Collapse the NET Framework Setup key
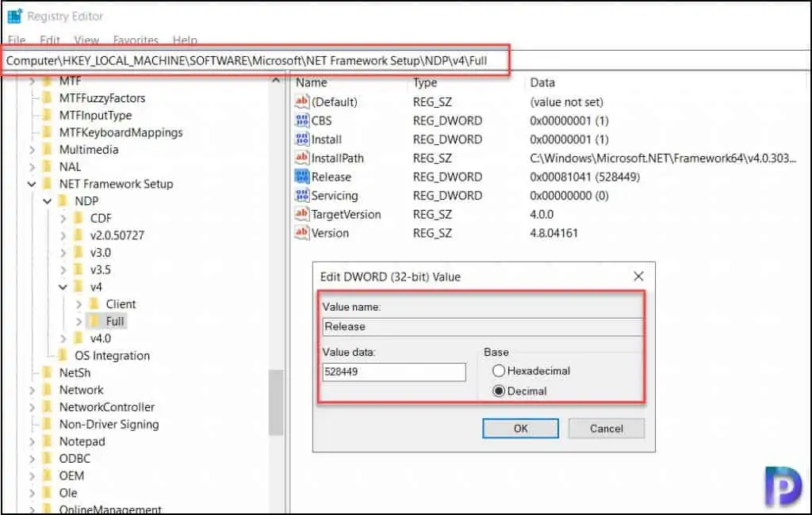The image size is (812, 515). (x=32, y=184)
